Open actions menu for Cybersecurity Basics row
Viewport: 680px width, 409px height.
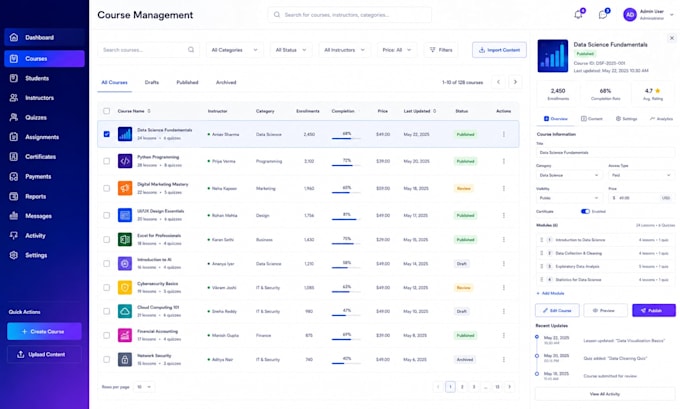click(x=503, y=288)
